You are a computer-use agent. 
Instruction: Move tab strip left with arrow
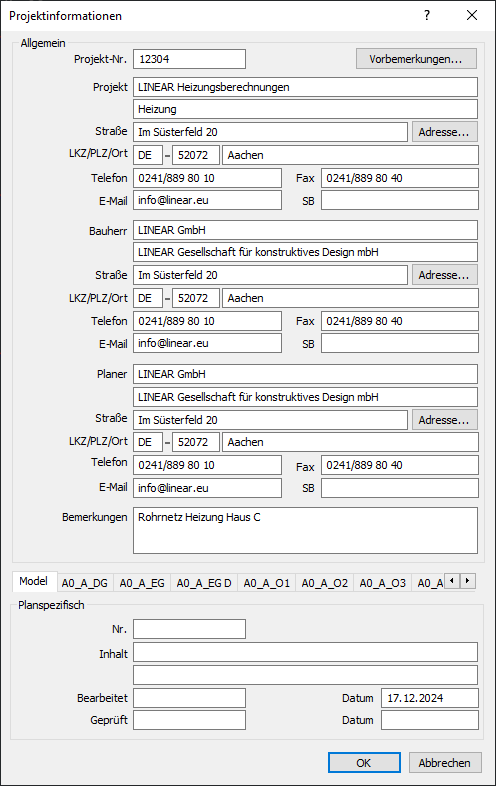point(452,581)
